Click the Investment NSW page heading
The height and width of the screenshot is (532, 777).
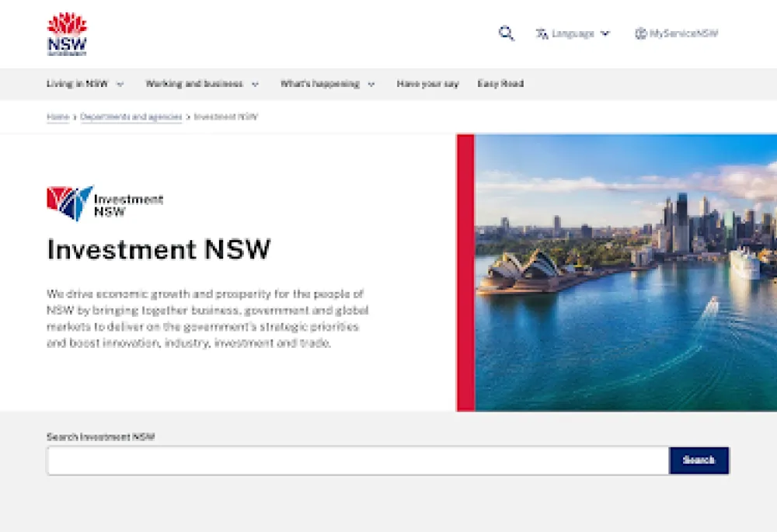(x=159, y=249)
